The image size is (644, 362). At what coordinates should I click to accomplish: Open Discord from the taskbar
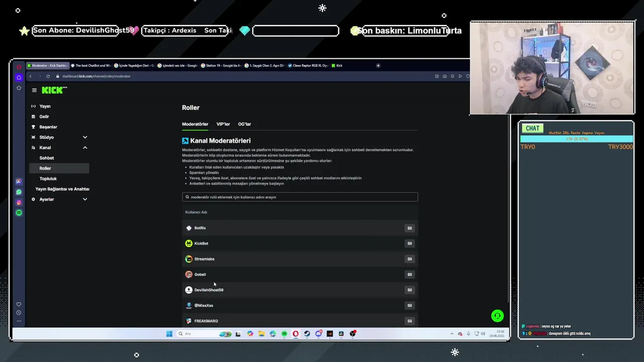(318, 333)
